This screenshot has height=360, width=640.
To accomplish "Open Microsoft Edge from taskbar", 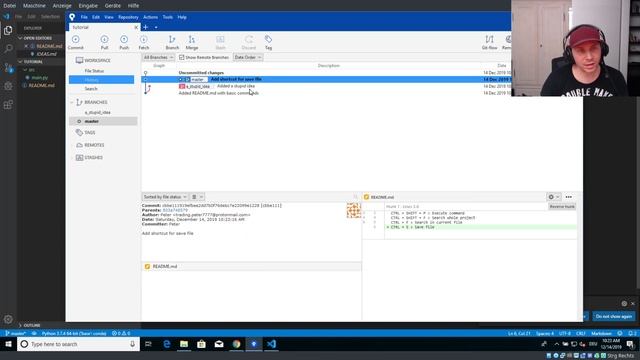I will point(167,344).
